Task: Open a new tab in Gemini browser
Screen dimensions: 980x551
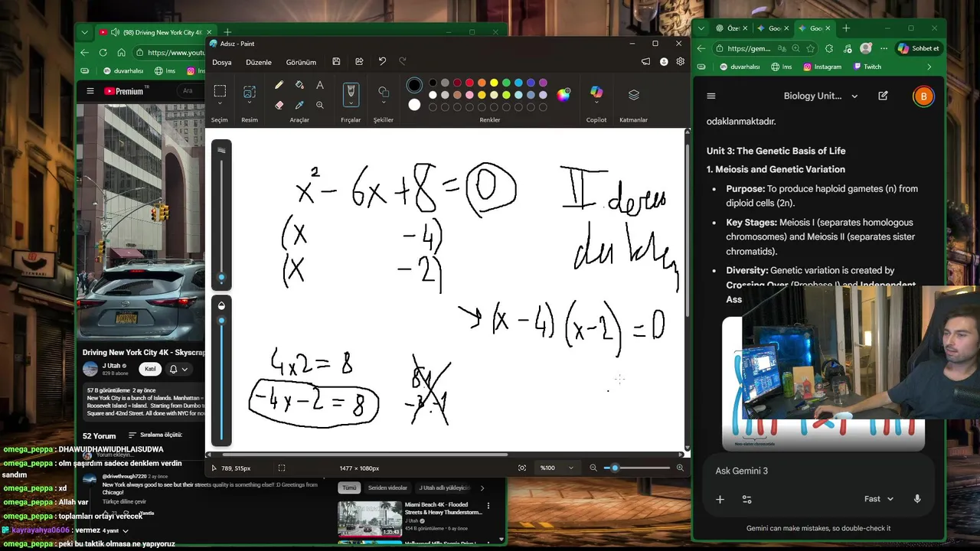Action: click(x=846, y=28)
